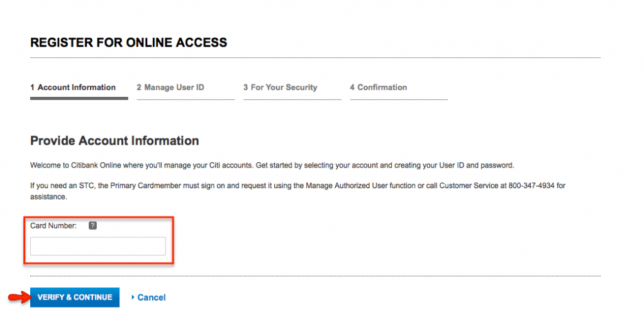Click the small arrow beside Cancel
Image resolution: width=644 pixels, height=319 pixels.
coord(133,298)
